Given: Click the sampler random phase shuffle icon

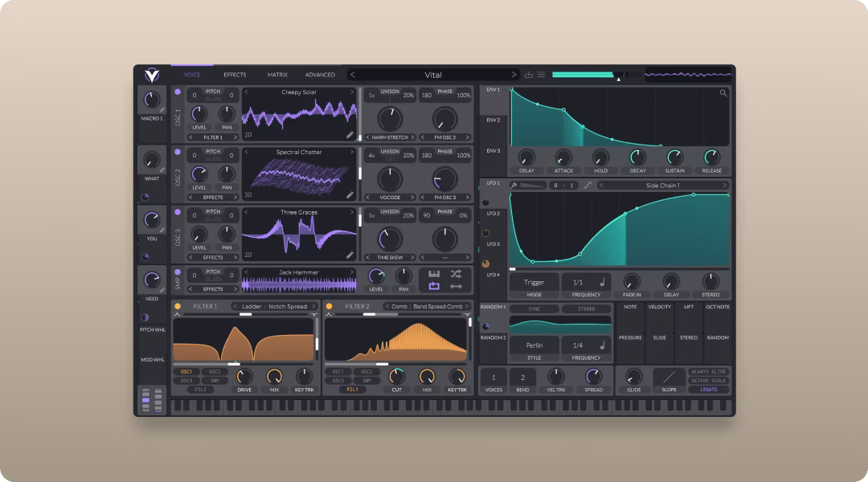Looking at the screenshot, I should [456, 274].
